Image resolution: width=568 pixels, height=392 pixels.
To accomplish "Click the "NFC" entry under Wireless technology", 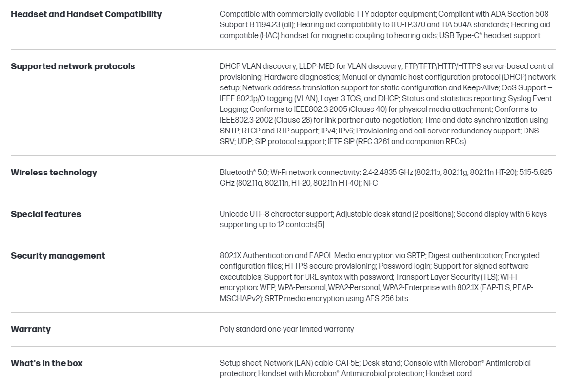I will coord(371,183).
